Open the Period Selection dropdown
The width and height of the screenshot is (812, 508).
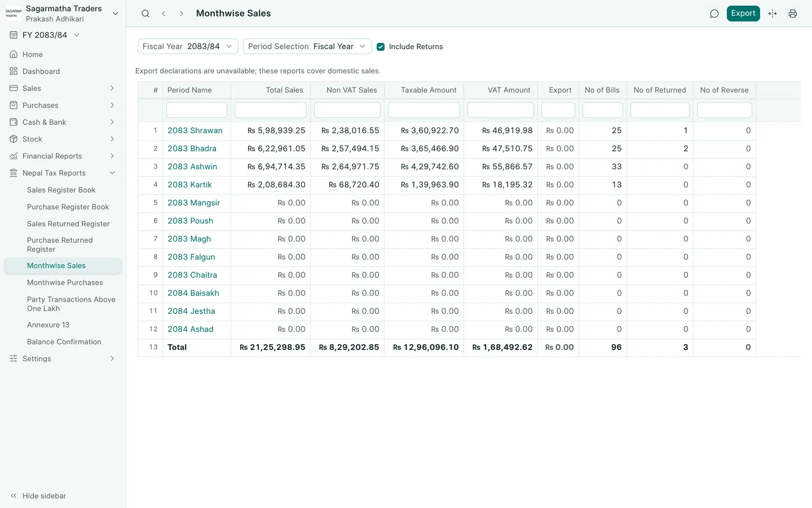(307, 46)
